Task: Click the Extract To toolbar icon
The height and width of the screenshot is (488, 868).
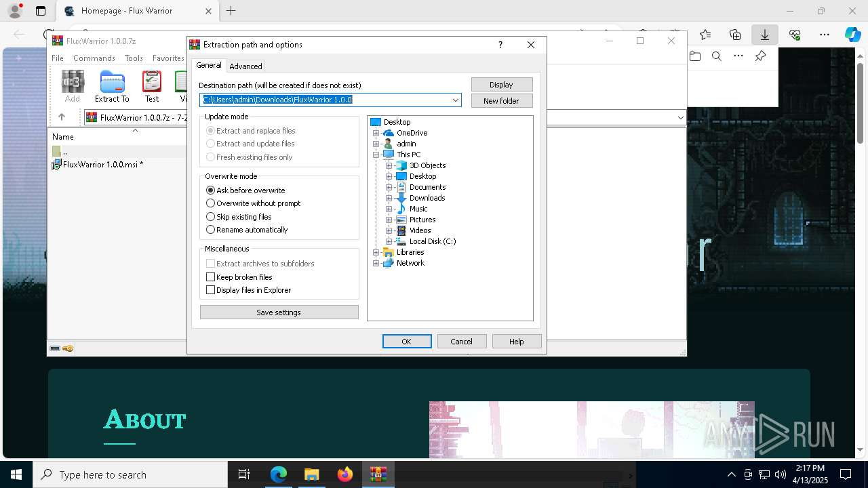Action: (112, 82)
